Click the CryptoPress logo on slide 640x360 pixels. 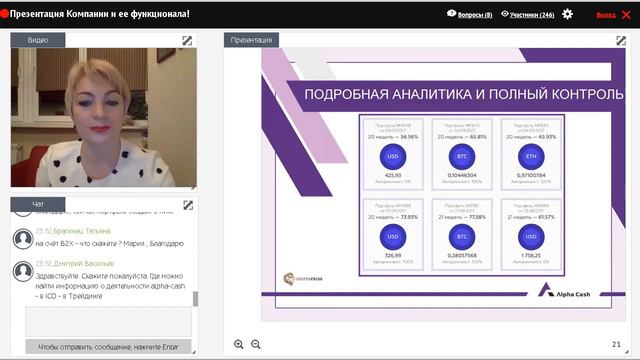tap(303, 279)
